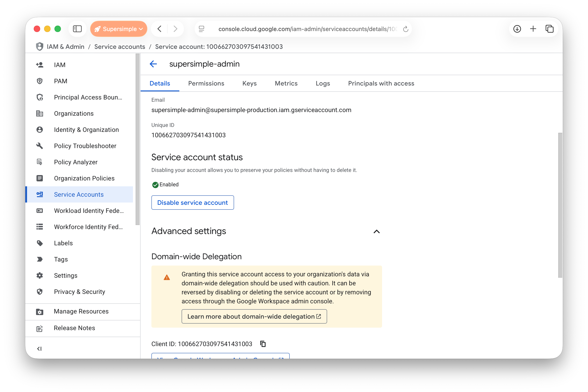Screen dimensions: 588x392
Task: Click the Settings gear icon
Action: tap(39, 275)
